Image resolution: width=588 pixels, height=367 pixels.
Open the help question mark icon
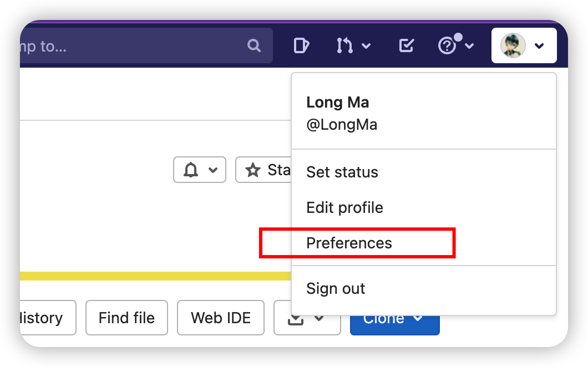[x=447, y=45]
